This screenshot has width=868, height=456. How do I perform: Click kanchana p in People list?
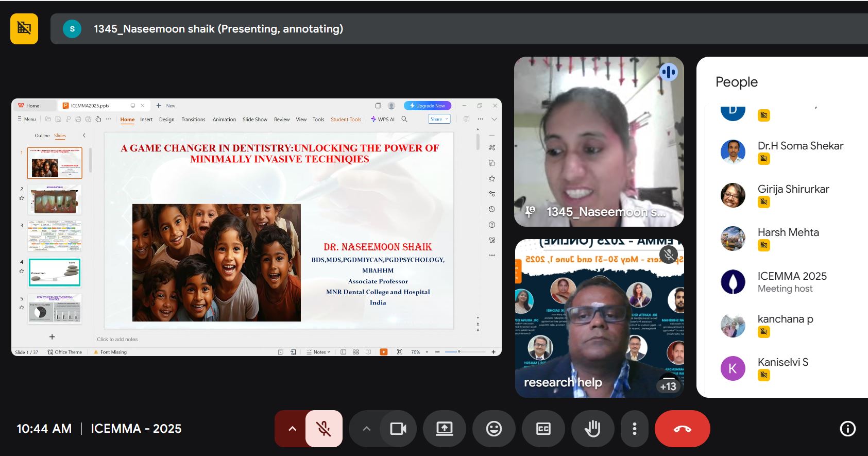click(x=785, y=319)
